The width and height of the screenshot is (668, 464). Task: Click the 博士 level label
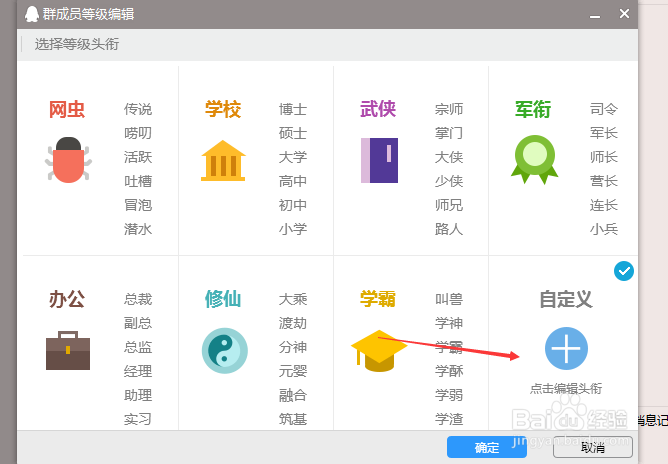point(293,109)
